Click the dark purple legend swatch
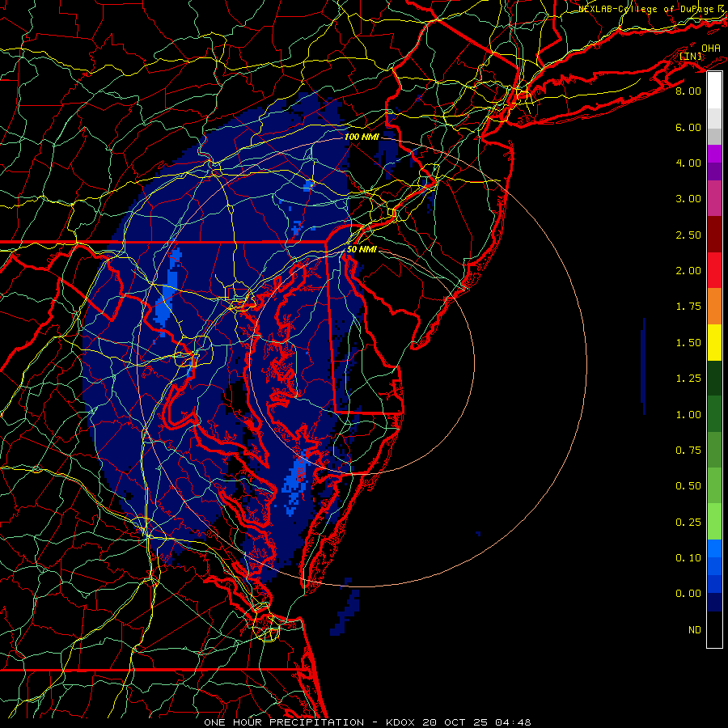 point(714,171)
